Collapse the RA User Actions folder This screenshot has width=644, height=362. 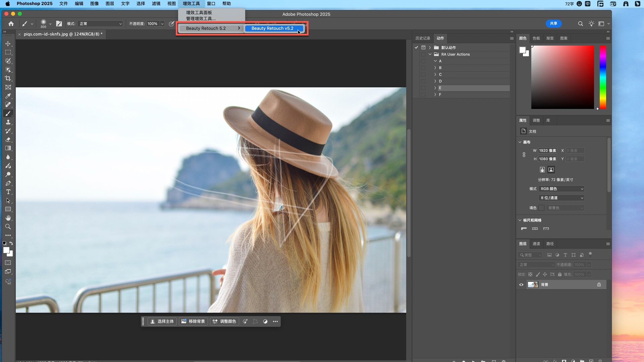(430, 54)
